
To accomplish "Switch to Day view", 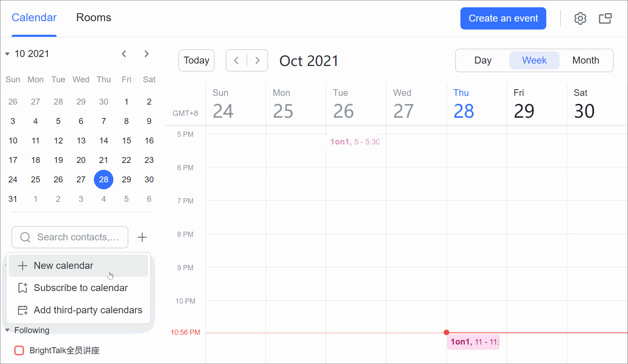I will click(x=483, y=60).
